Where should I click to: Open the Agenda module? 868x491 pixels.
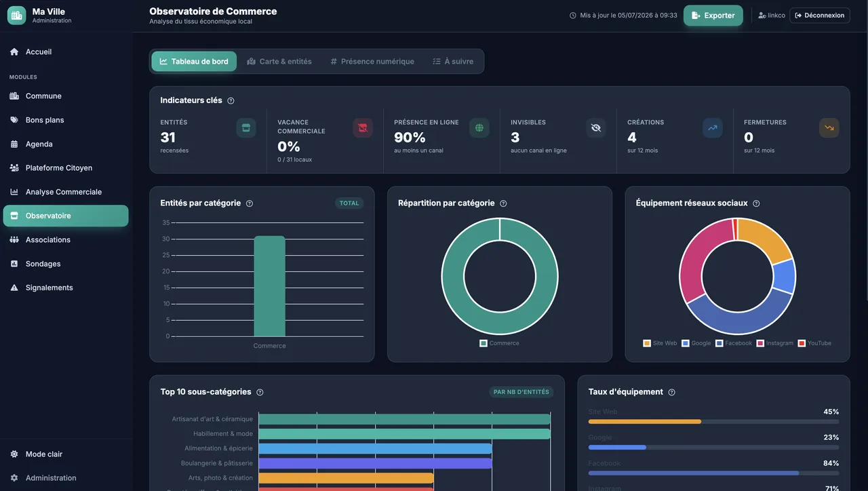(x=66, y=144)
